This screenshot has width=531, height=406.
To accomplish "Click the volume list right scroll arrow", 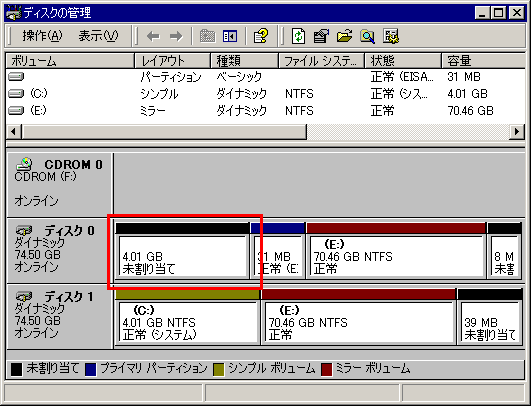I will coord(517,131).
